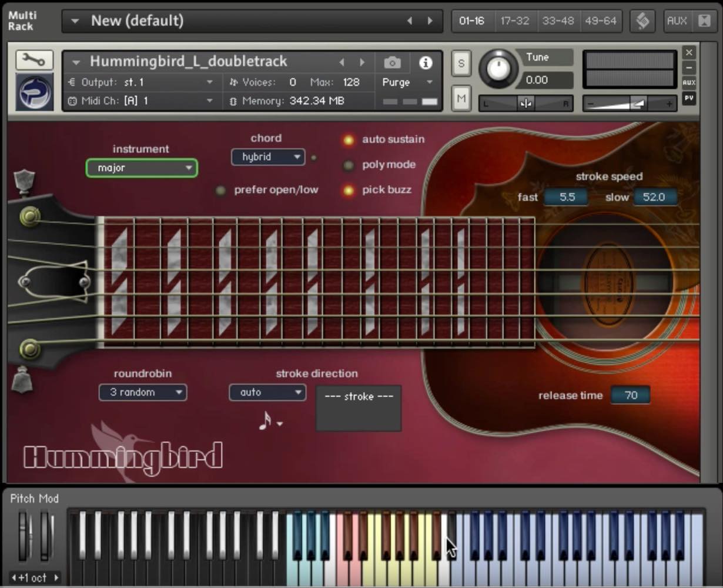Image resolution: width=723 pixels, height=588 pixels.
Task: Shift keyboard octave down with left arrow
Action: pos(14,577)
